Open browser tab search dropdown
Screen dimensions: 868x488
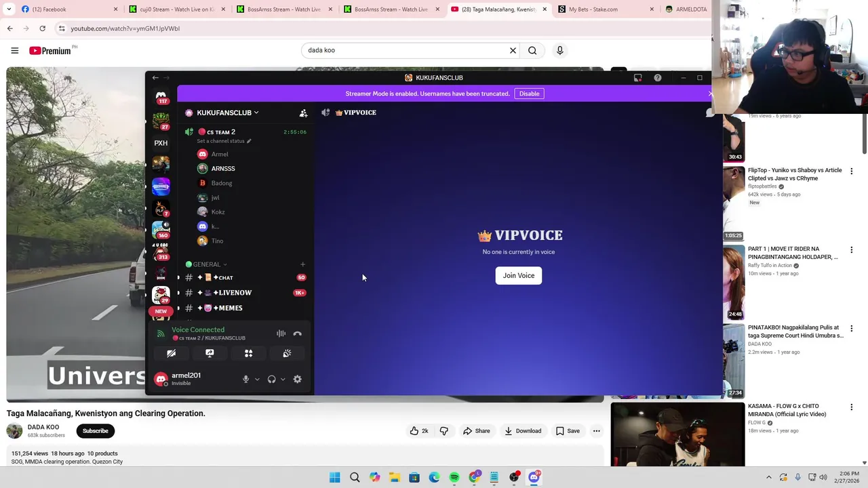(9, 9)
